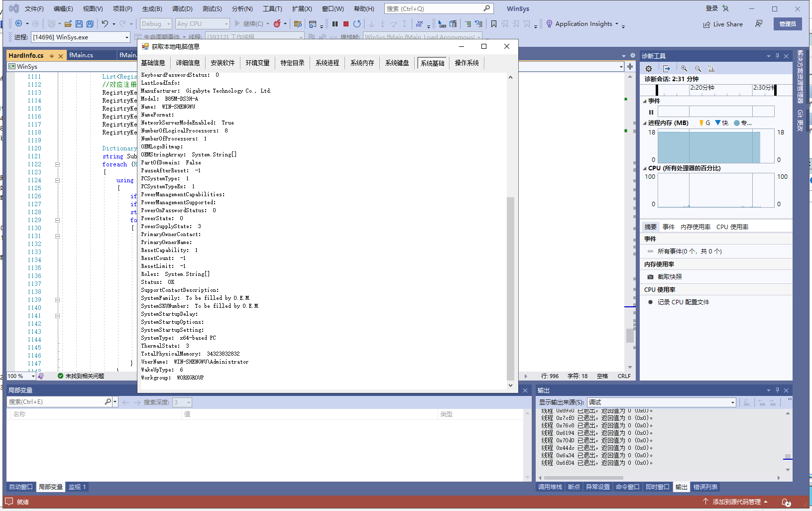The width and height of the screenshot is (812, 511).
Task: Click the output-to-window icon in Diagnostic Tools
Action: [667, 69]
